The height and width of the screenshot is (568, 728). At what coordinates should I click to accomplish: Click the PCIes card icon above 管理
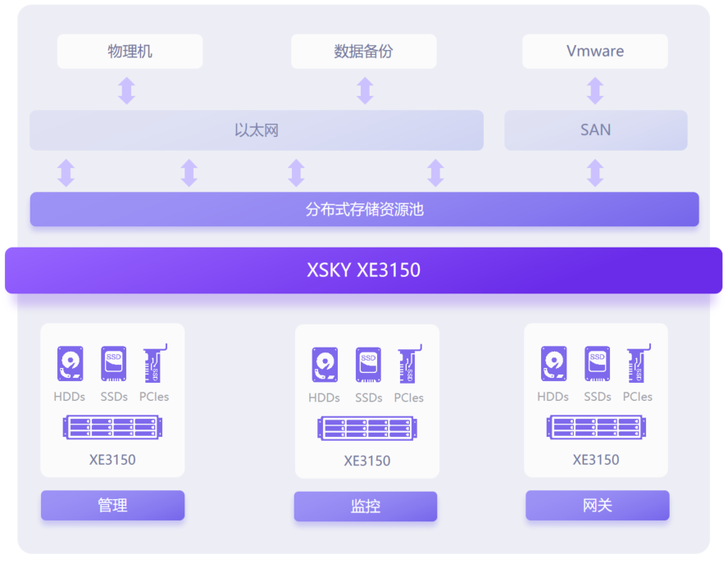(155, 363)
